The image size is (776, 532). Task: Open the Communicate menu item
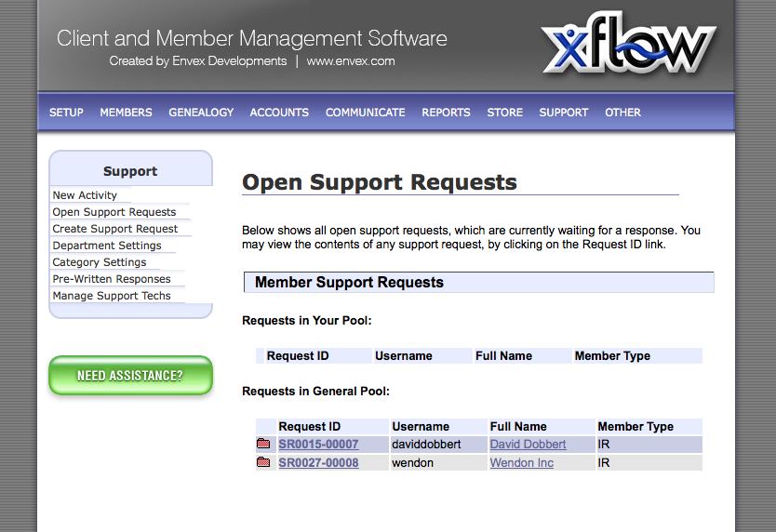(365, 113)
